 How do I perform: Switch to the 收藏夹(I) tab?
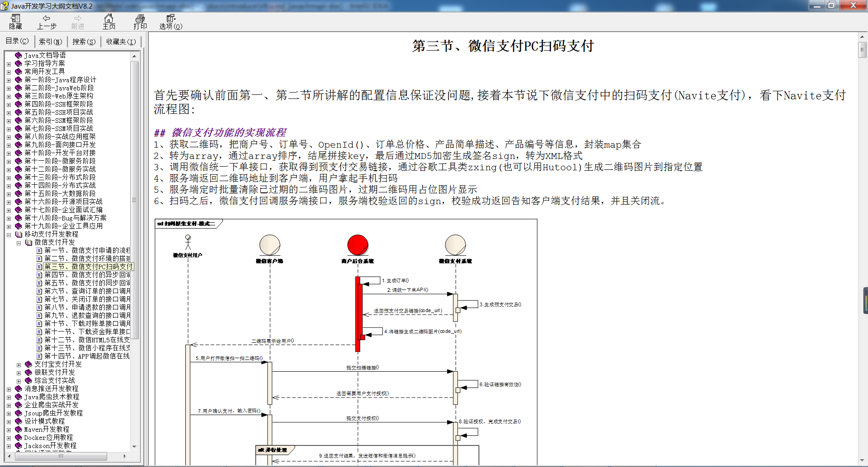[x=121, y=42]
